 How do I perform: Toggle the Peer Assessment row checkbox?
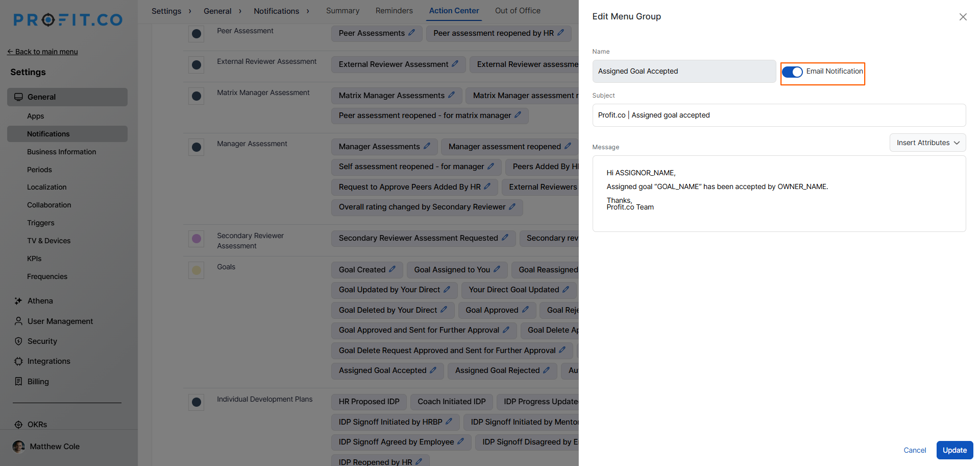[x=197, y=34]
